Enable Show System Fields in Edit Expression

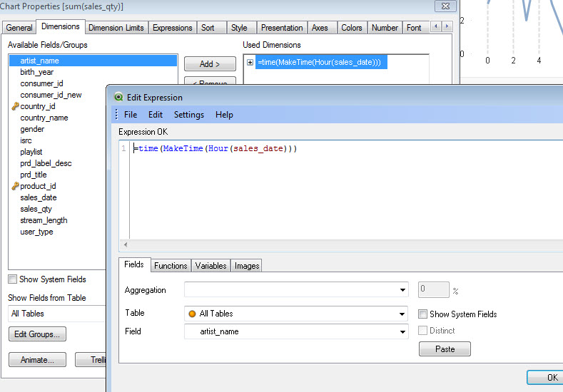(x=422, y=314)
